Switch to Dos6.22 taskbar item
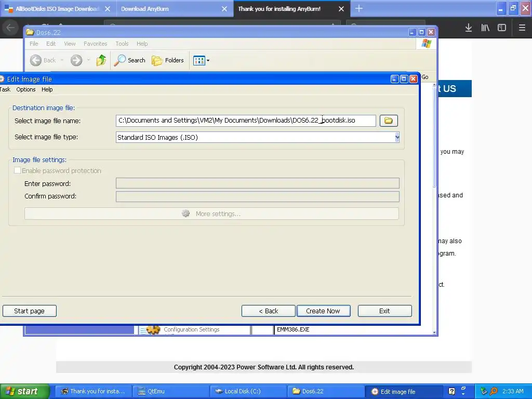 click(325, 391)
